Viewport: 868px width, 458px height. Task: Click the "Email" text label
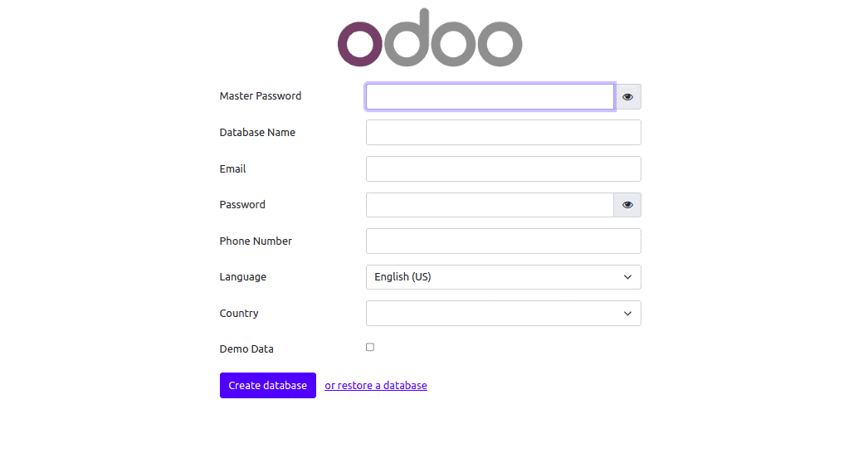coord(233,169)
